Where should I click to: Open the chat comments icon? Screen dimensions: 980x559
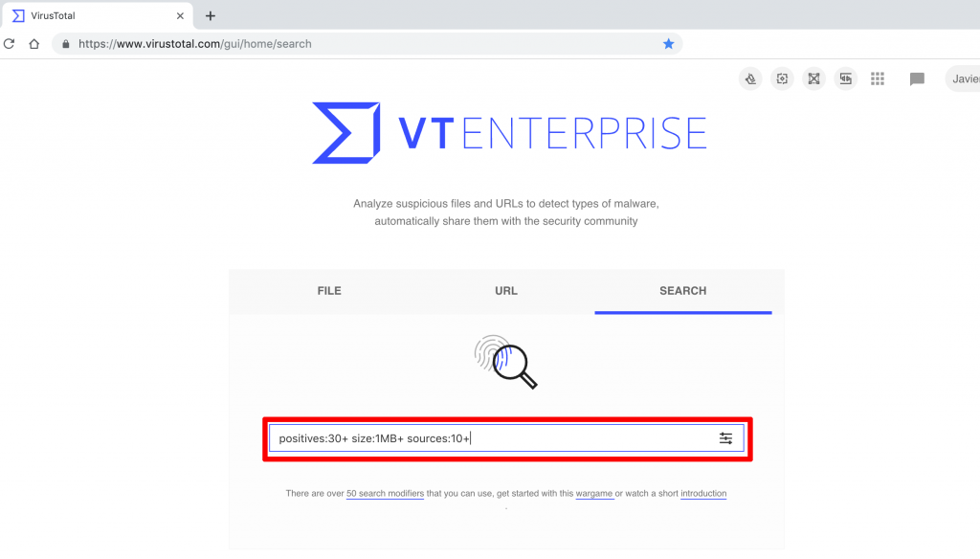click(917, 78)
